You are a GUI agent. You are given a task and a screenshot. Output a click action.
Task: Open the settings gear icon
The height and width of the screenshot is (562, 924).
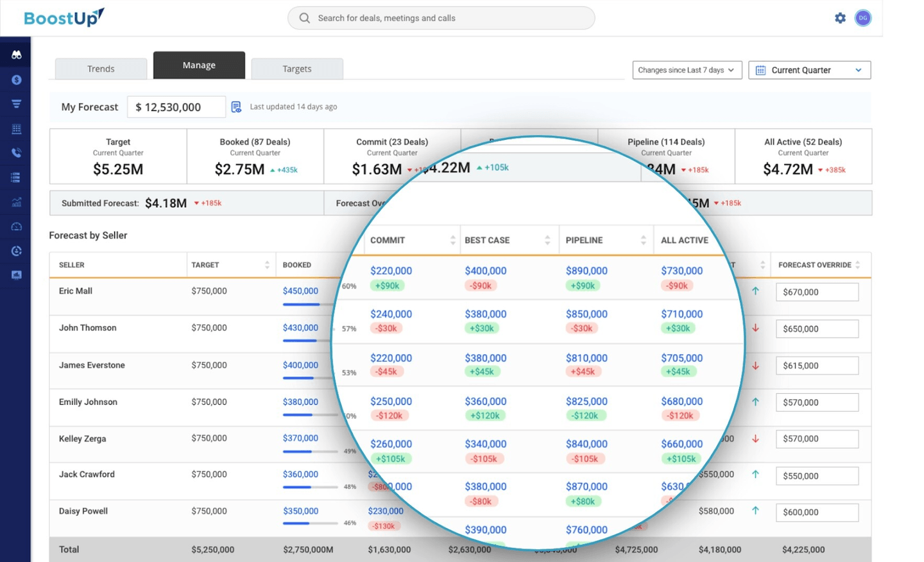click(840, 18)
